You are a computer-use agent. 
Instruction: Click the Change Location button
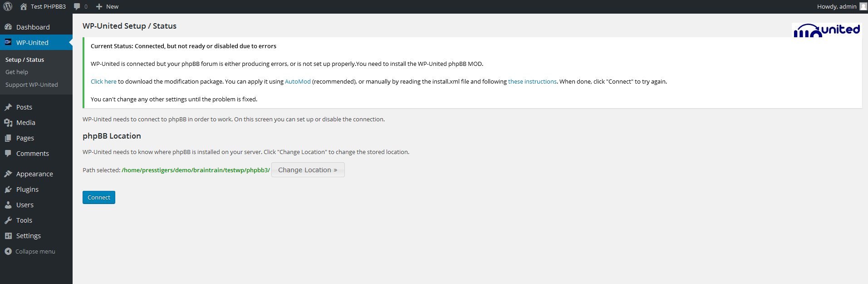click(308, 170)
